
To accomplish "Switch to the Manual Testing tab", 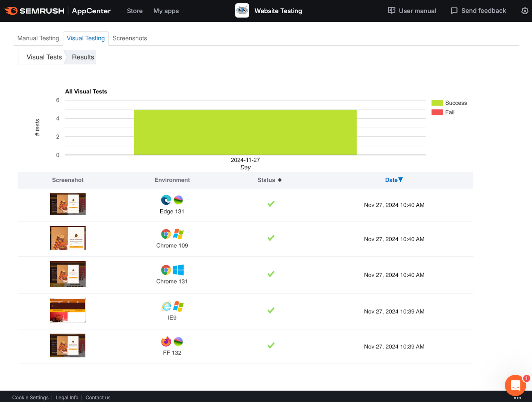I will 38,38.
